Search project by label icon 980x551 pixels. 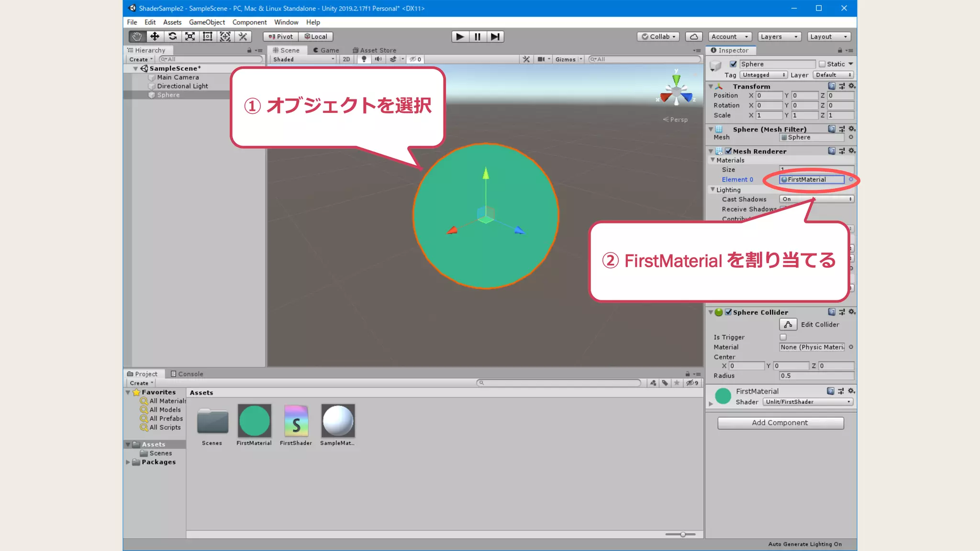665,383
